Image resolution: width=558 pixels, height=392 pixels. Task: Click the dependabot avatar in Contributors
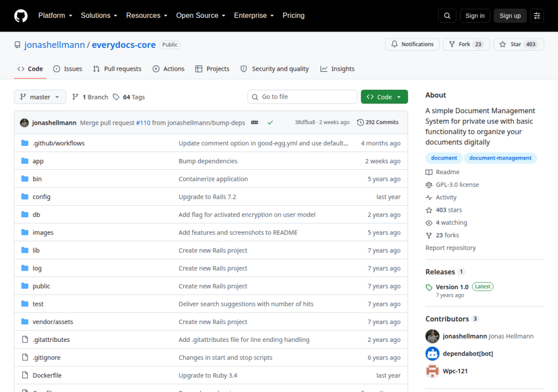tap(432, 353)
